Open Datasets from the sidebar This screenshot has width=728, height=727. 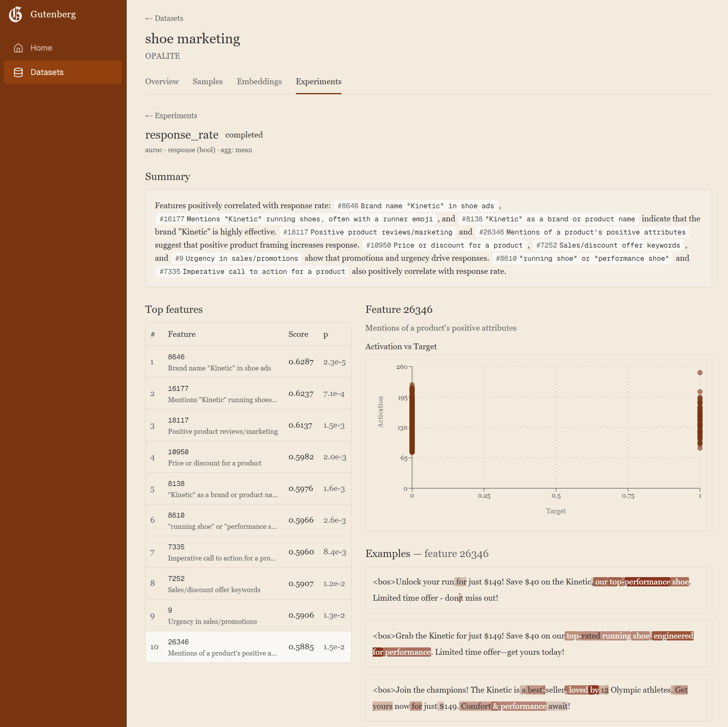[x=47, y=72]
